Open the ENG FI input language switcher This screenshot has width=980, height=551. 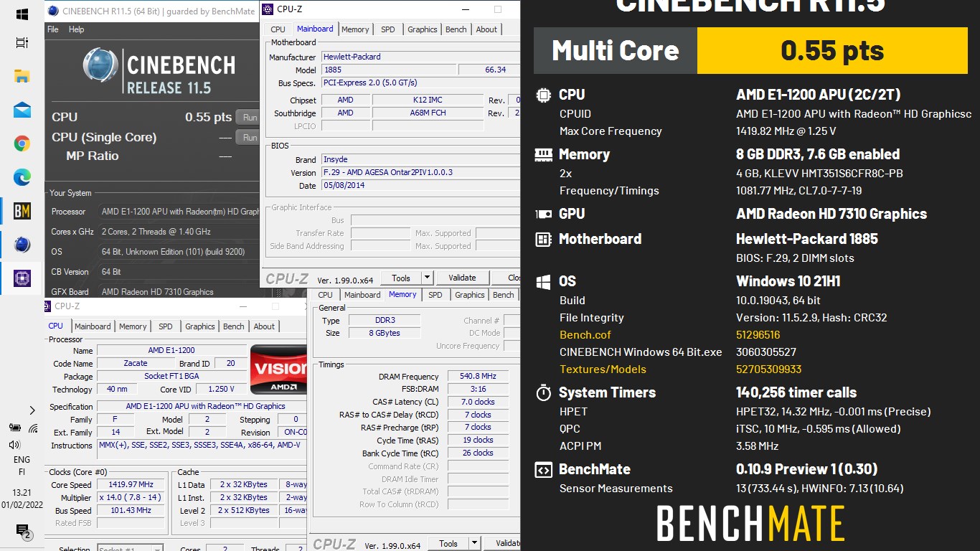coord(22,466)
